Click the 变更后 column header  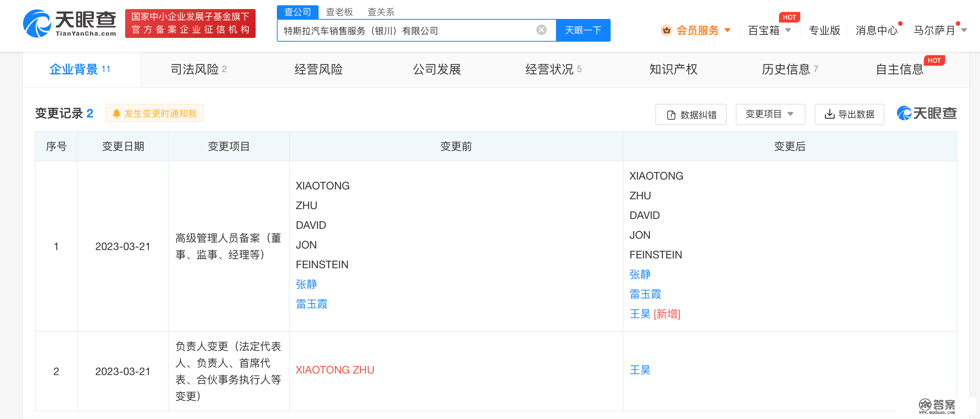click(790, 146)
